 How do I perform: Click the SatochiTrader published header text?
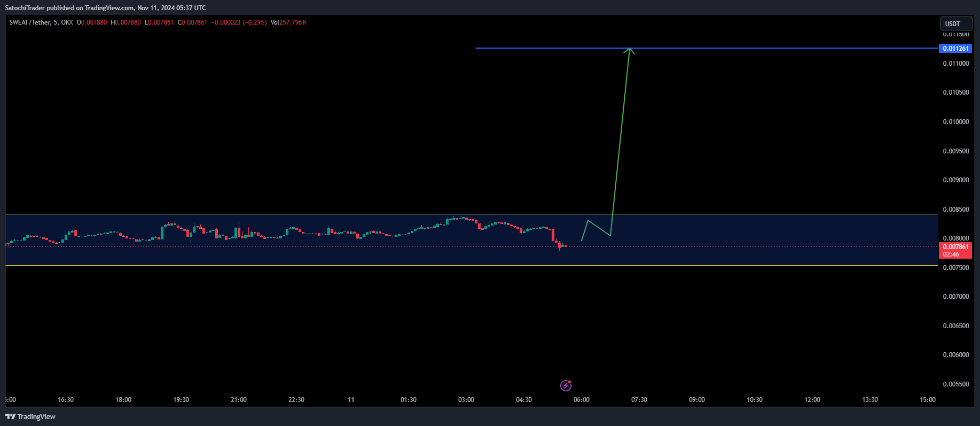click(x=105, y=8)
